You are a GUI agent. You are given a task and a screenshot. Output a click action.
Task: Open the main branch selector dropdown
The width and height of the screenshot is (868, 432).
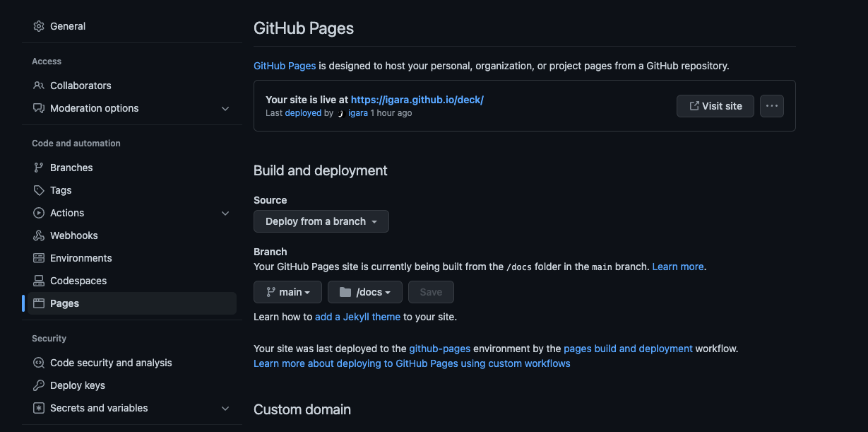287,291
